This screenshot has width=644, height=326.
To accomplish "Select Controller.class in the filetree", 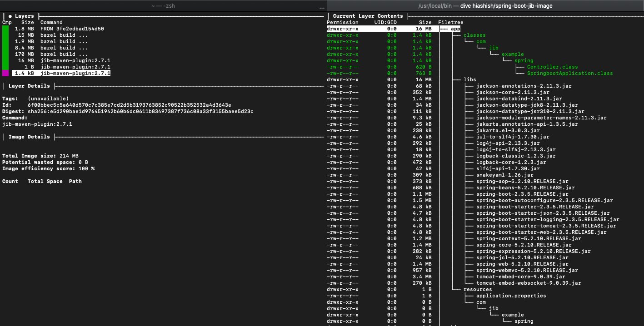I will 553,67.
